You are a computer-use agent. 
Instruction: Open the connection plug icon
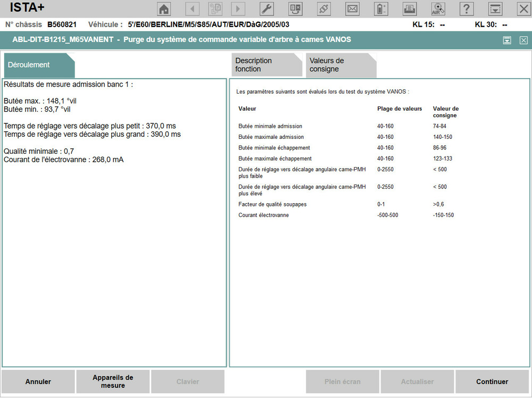[323, 9]
